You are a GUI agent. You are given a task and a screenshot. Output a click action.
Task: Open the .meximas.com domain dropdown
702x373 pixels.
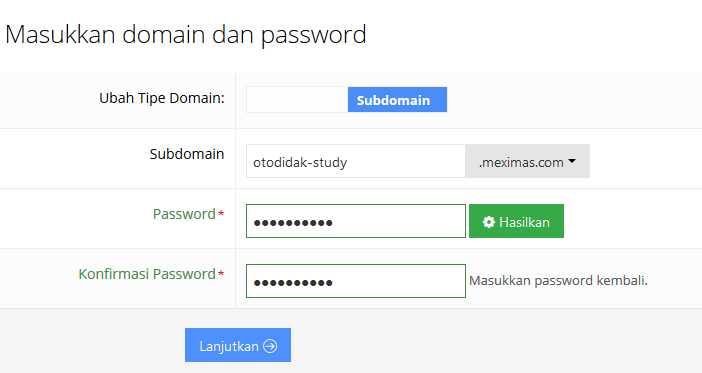point(527,161)
